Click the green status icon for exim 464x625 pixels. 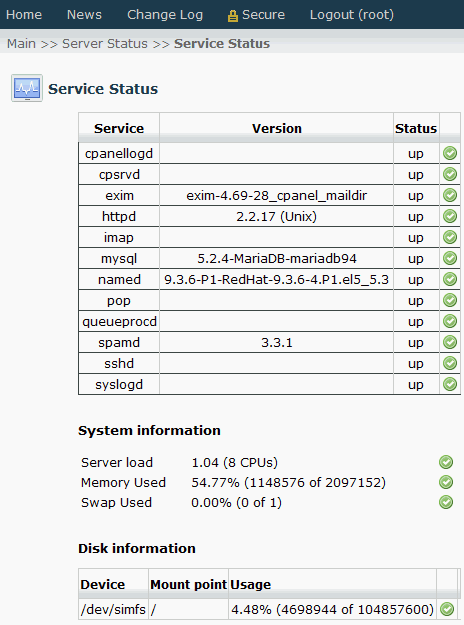(450, 195)
